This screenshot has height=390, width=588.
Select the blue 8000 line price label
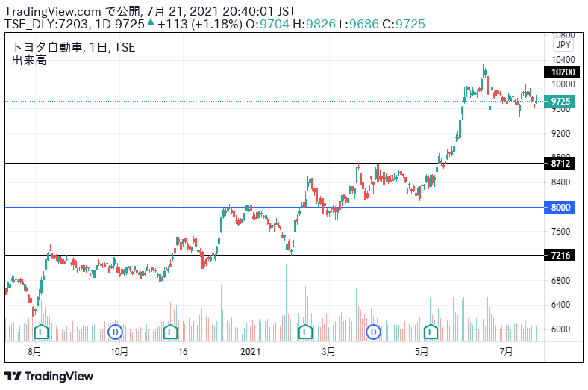pos(560,207)
